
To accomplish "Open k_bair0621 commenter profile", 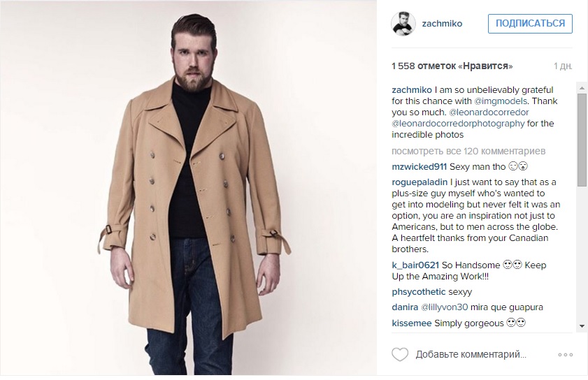I will click(x=415, y=265).
